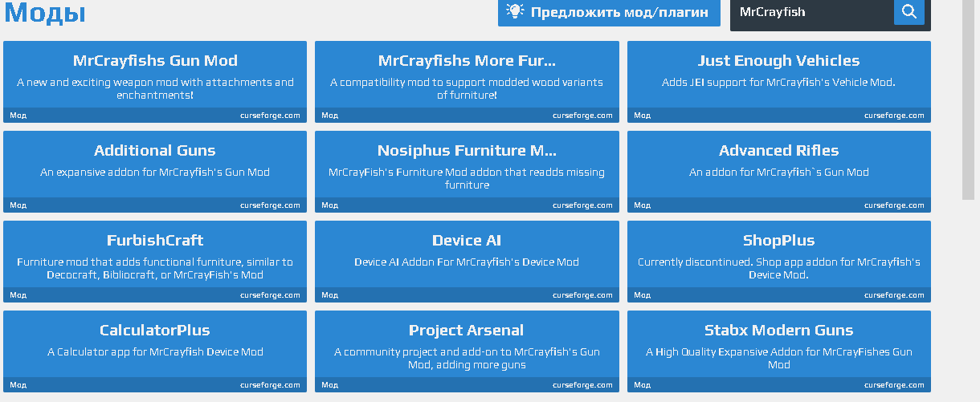Screen dimensions: 980x402
Task: Click Мод tag on ShopPlus card
Action: tap(642, 295)
